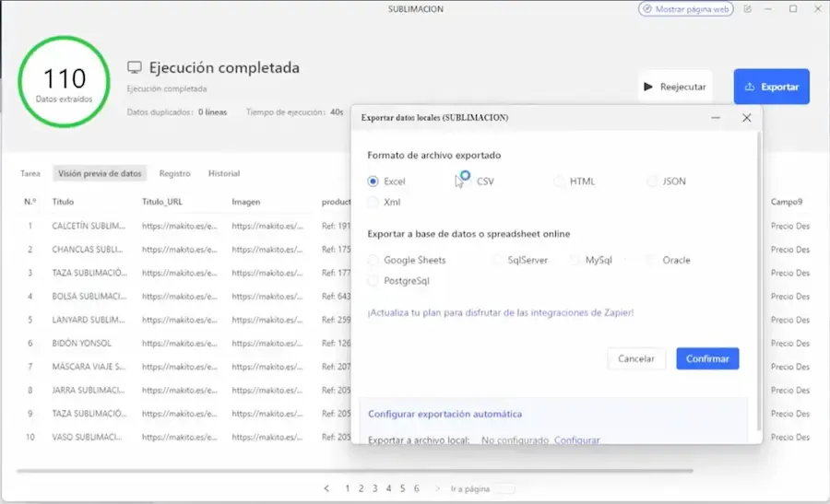The image size is (830, 504).
Task: Click the Imagen column header
Action: 246,202
